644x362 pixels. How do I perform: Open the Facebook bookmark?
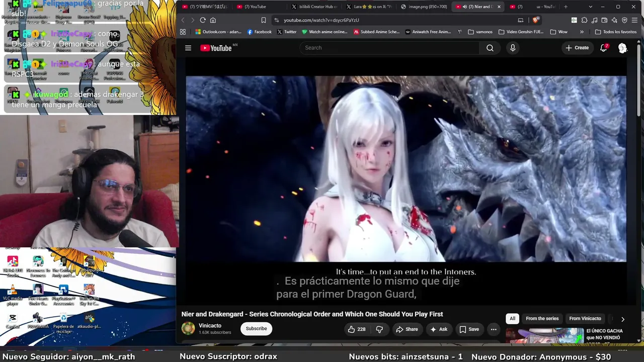pyautogui.click(x=259, y=32)
